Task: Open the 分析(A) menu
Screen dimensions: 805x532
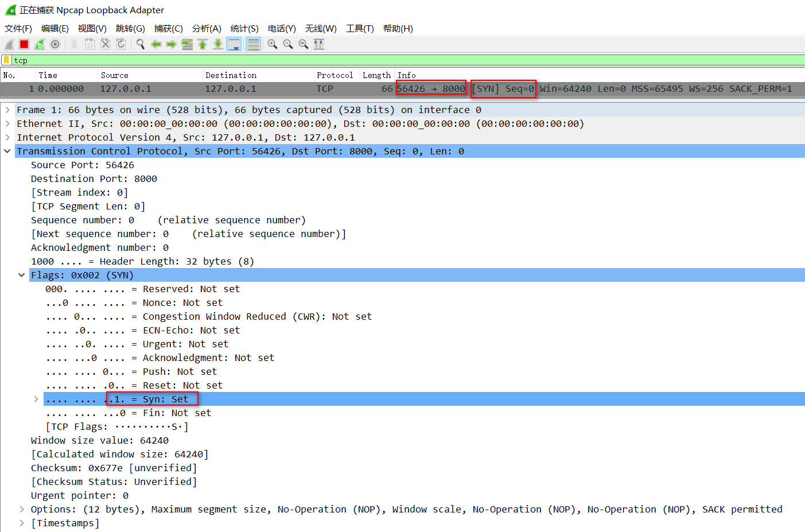Action: click(x=207, y=28)
